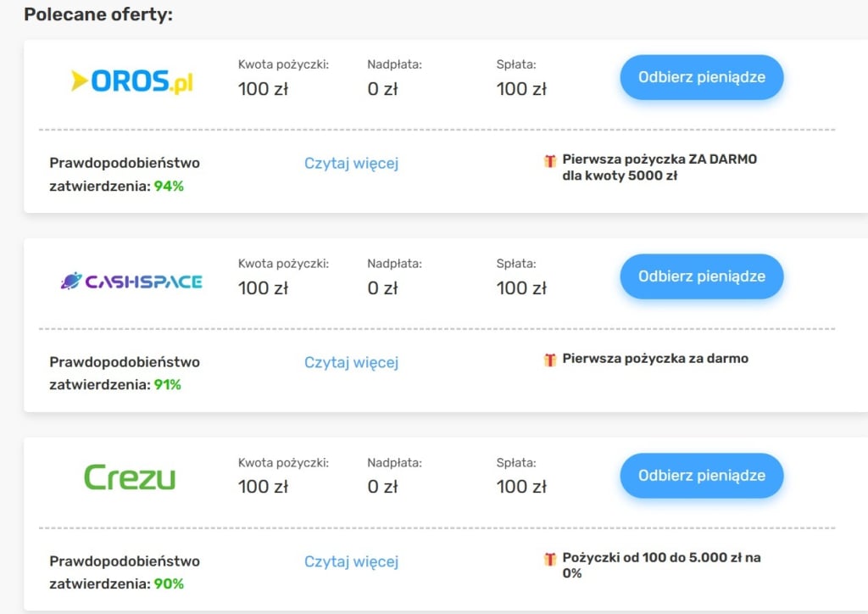Click Pierwsza pożyczka ZA DARMO promo text
This screenshot has height=614, width=868.
659,159
